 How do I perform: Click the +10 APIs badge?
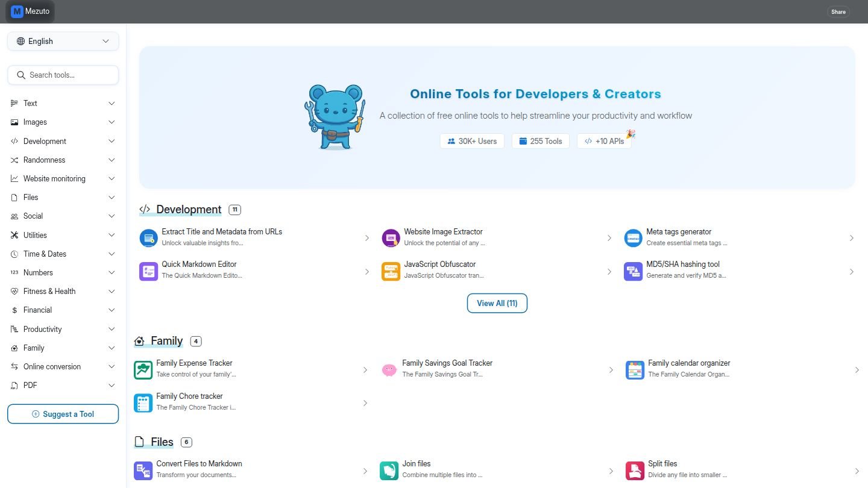[x=604, y=141]
